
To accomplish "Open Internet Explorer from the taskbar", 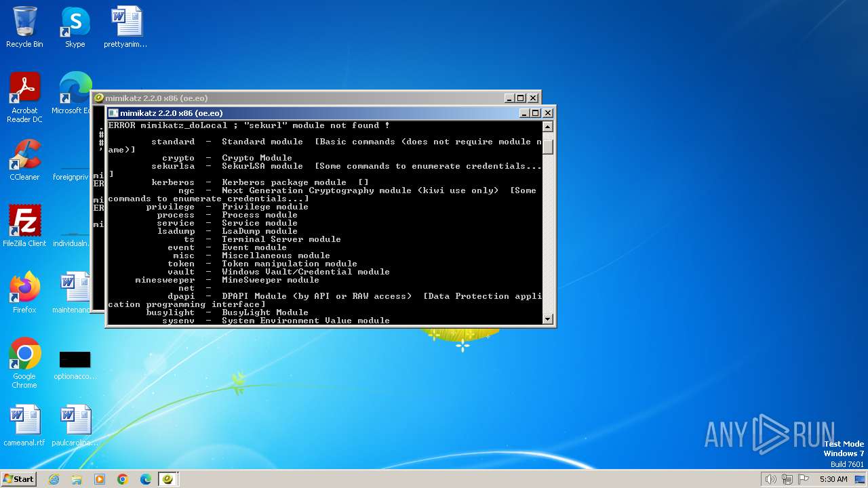I will point(54,479).
